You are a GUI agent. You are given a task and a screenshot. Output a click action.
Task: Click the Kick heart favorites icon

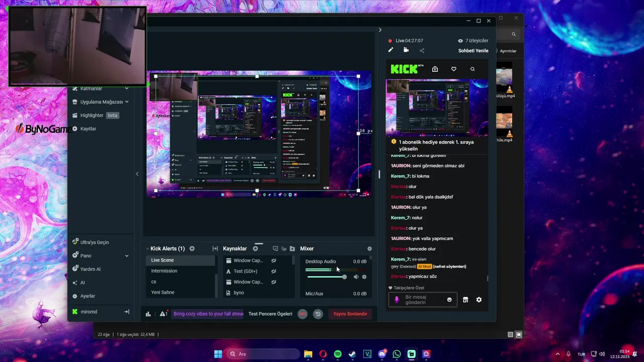click(454, 69)
